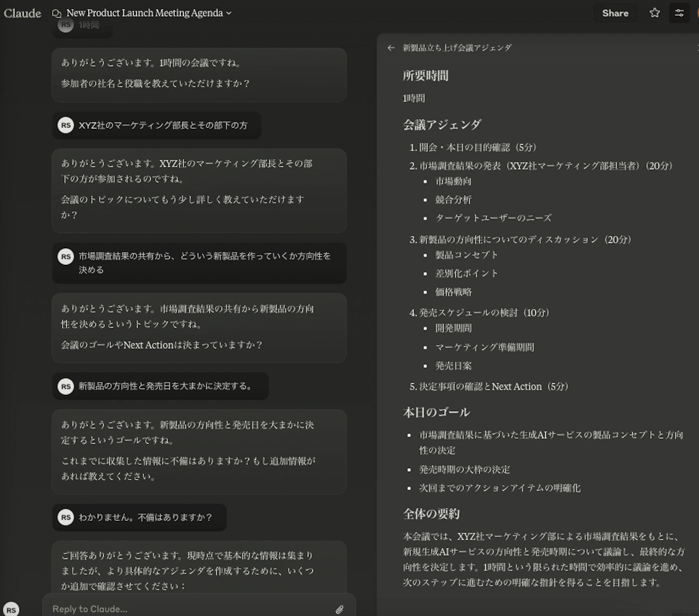Viewport: 699px width, 616px height.
Task: Click agenda item 発売スケジュールの検討
Action: (x=484, y=312)
